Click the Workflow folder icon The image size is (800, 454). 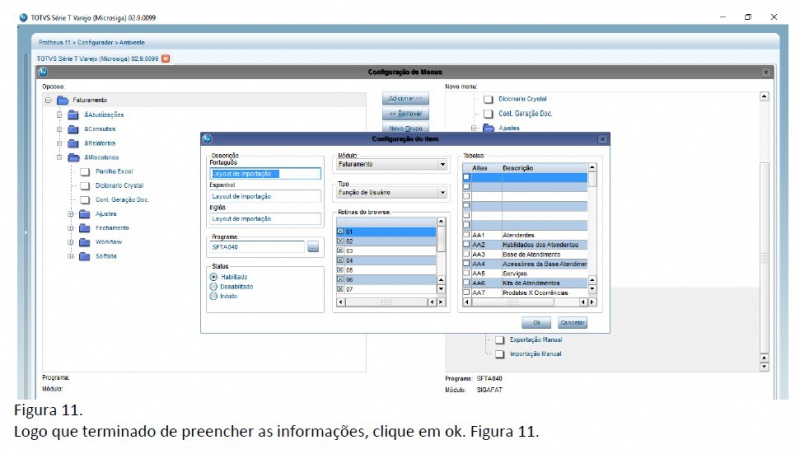85,242
